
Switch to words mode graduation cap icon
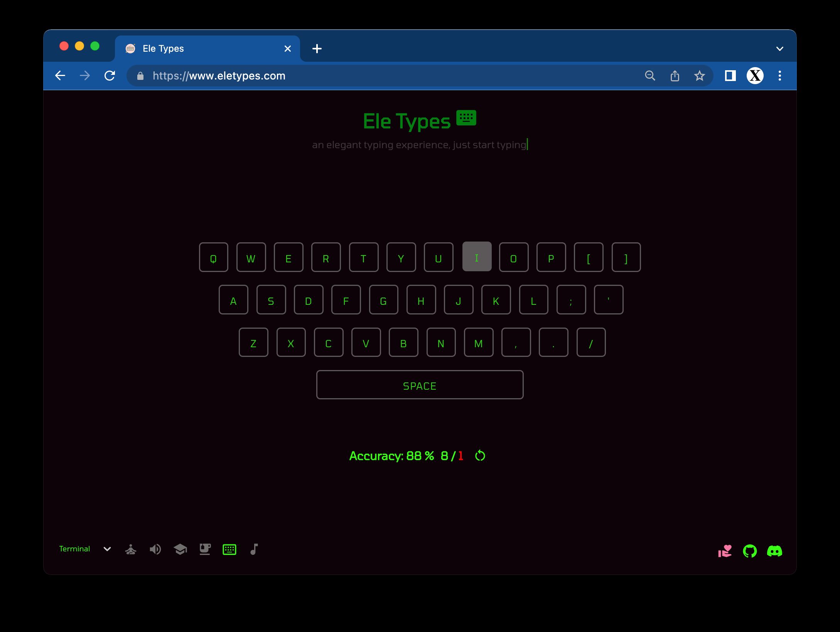tap(180, 549)
